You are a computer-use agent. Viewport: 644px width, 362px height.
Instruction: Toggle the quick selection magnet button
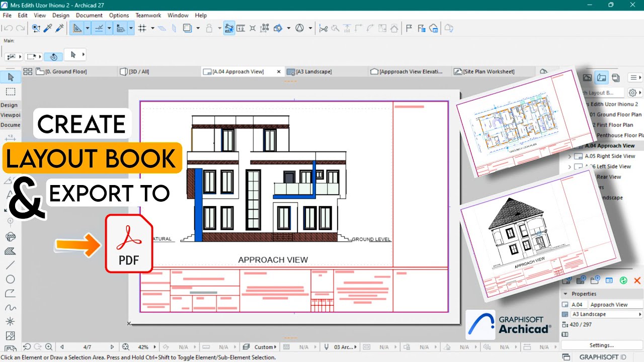53,56
